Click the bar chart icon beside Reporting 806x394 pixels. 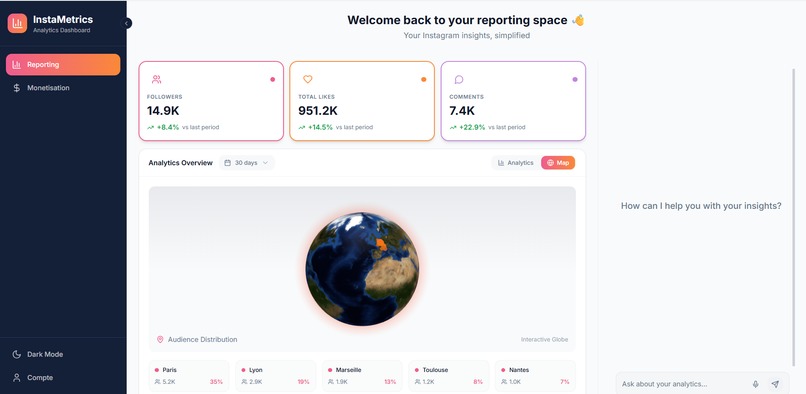(x=16, y=65)
